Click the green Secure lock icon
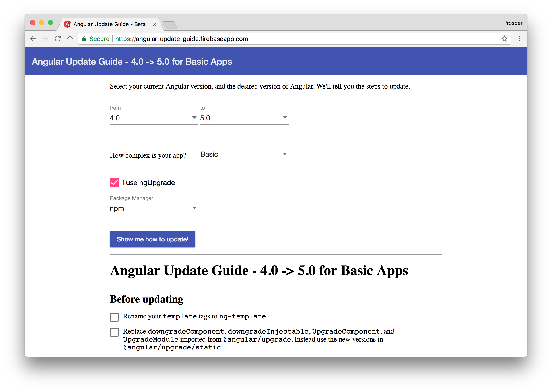This screenshot has width=552, height=392. [x=84, y=39]
